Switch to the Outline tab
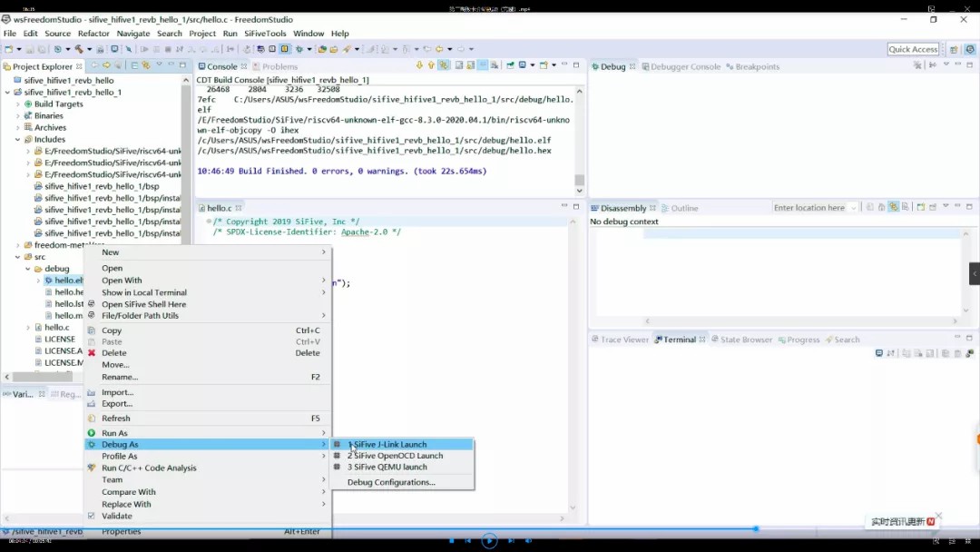The width and height of the screenshot is (980, 552). pos(680,208)
